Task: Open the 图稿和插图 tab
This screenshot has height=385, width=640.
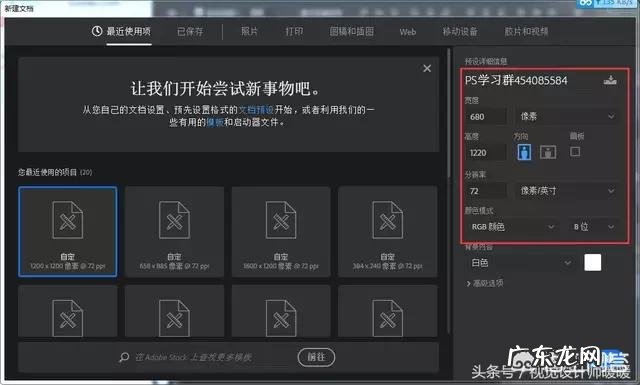Action: pyautogui.click(x=351, y=31)
